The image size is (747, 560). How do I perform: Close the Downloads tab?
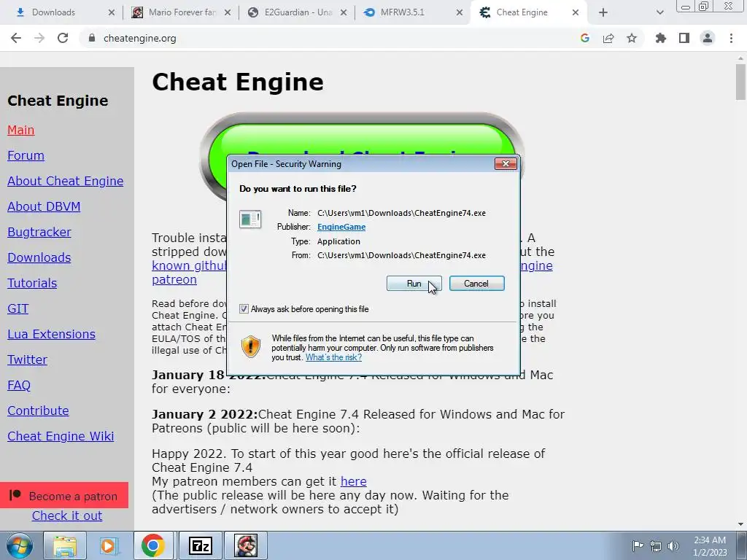[112, 12]
